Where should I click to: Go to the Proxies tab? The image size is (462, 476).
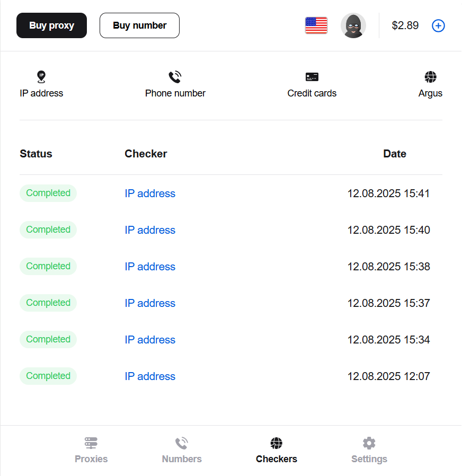click(x=91, y=450)
